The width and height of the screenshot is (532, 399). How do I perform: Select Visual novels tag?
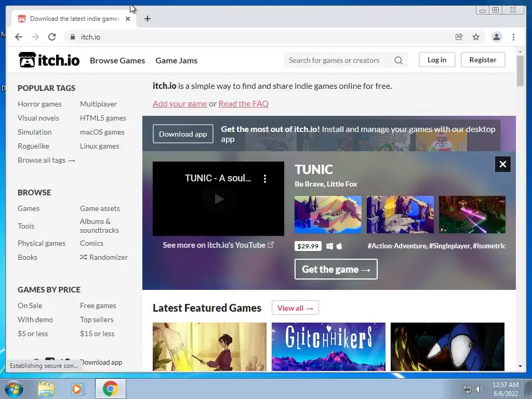click(x=38, y=118)
